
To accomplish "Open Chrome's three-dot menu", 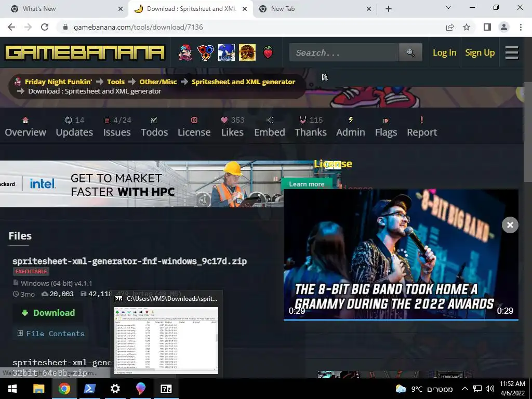I will click(521, 27).
